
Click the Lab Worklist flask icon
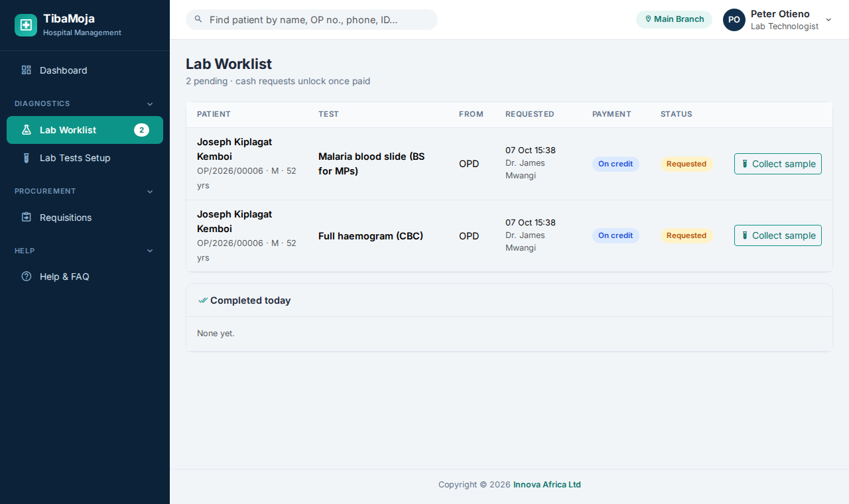coord(27,130)
